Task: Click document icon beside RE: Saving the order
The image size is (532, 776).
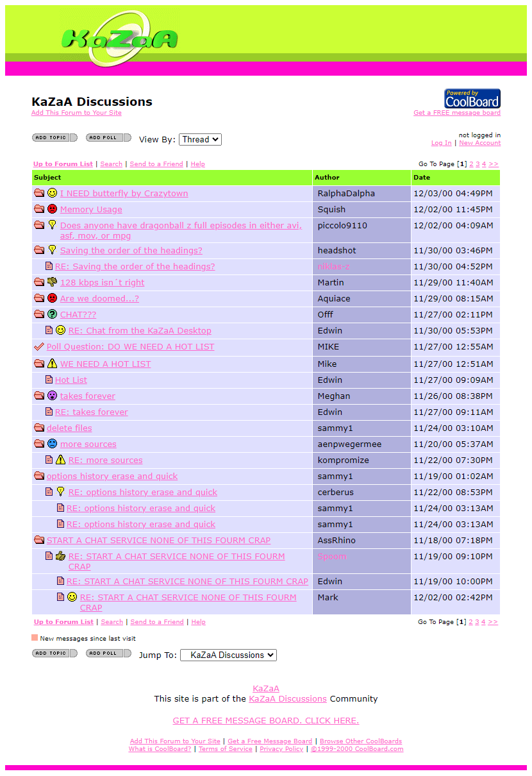Action: click(49, 266)
